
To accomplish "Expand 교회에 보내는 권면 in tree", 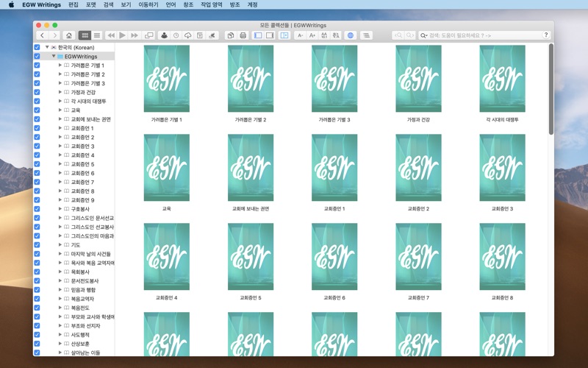I will (60, 119).
